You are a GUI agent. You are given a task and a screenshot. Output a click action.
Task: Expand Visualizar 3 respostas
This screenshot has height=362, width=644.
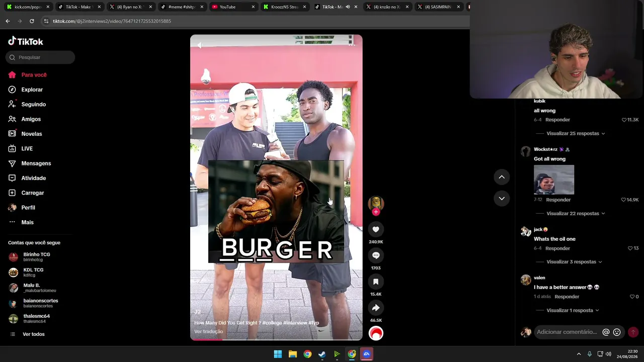[574, 262]
